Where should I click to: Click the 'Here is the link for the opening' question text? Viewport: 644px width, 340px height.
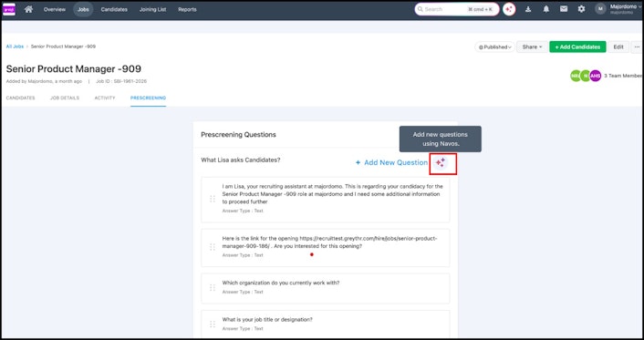[x=330, y=242]
